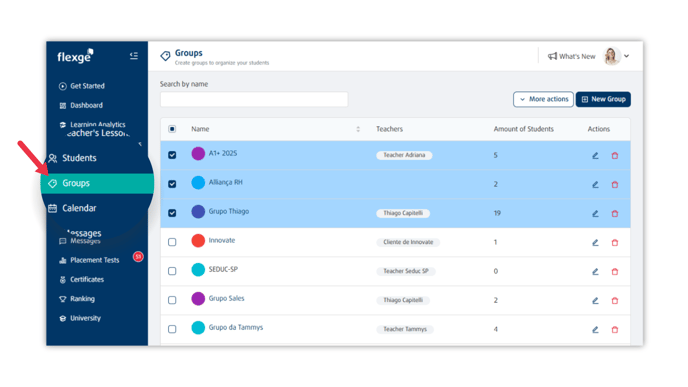Delete the A1+ 2025 group
The image size is (688, 387).
(x=615, y=155)
